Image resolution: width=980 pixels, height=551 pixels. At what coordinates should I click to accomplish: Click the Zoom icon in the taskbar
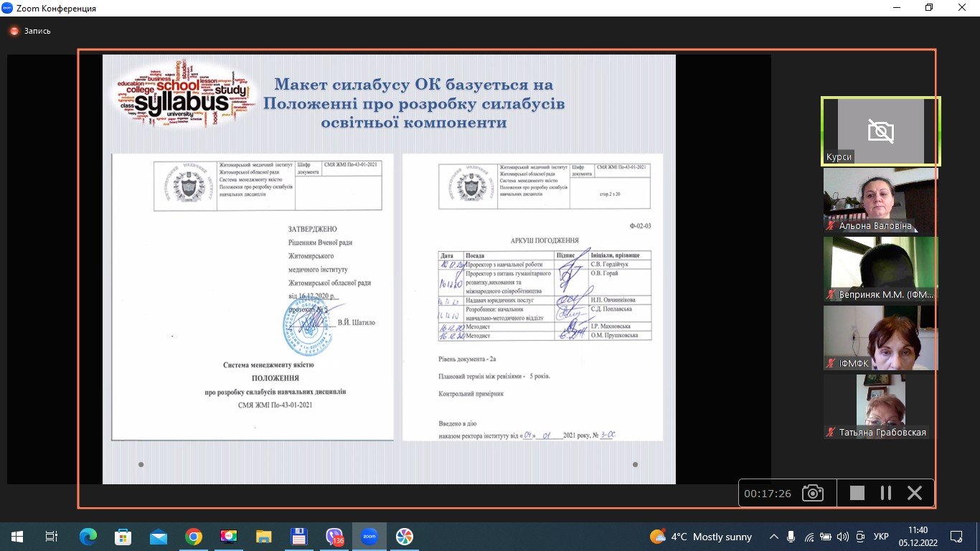pos(369,537)
